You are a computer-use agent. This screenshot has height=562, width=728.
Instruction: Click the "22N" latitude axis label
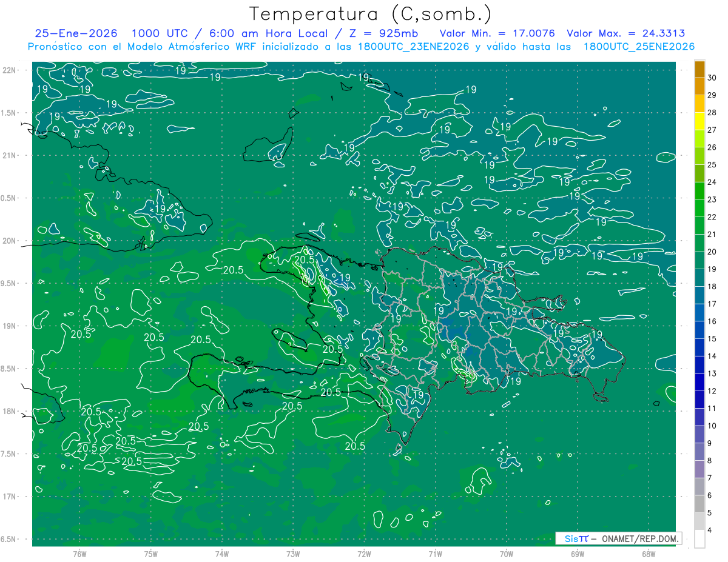click(10, 70)
